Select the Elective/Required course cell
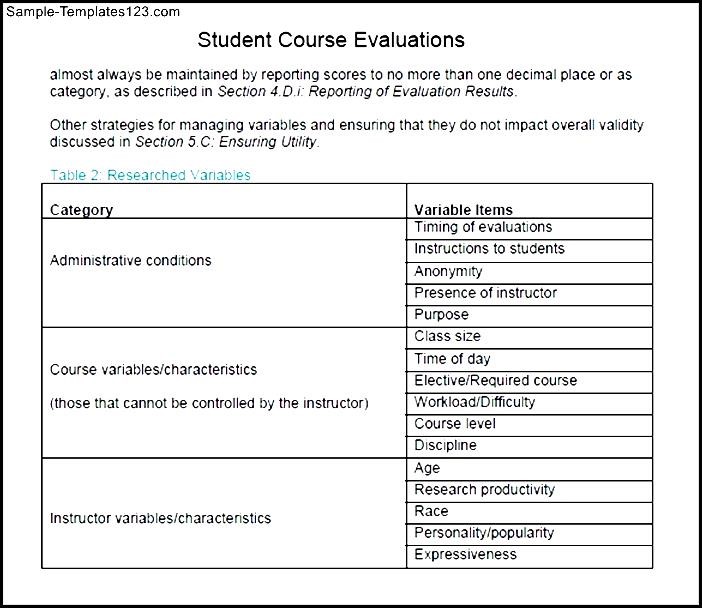The width and height of the screenshot is (702, 608). (495, 381)
